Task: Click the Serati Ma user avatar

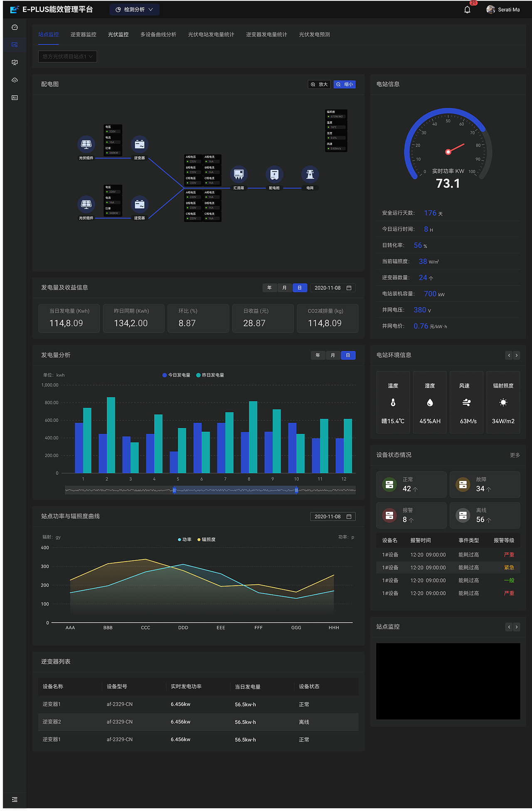Action: (x=490, y=10)
